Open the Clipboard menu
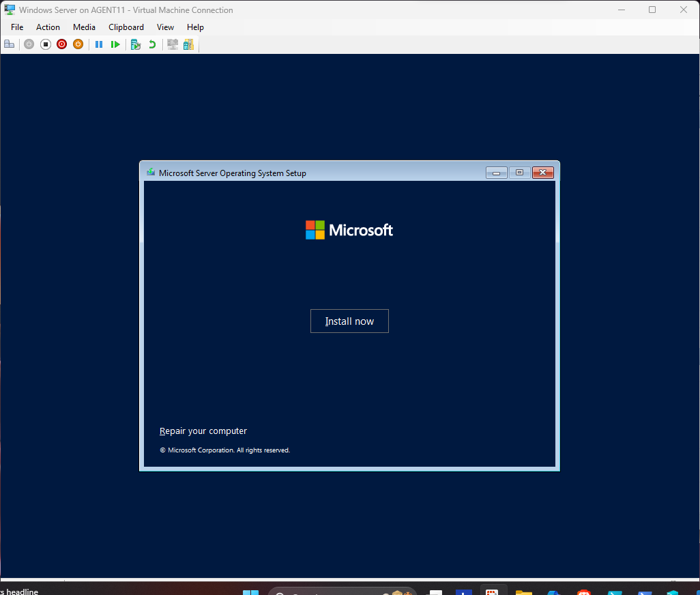Image resolution: width=700 pixels, height=595 pixels. (126, 27)
